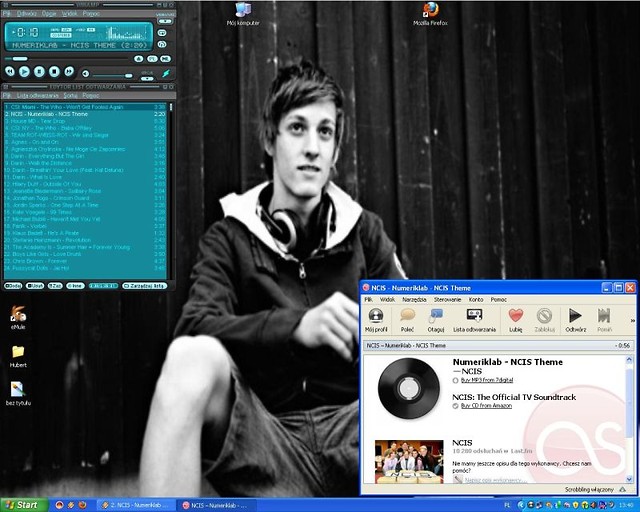Select Chris Brown - Forever track
Image resolution: width=640 pixels, height=512 pixels.
pyautogui.click(x=85, y=261)
